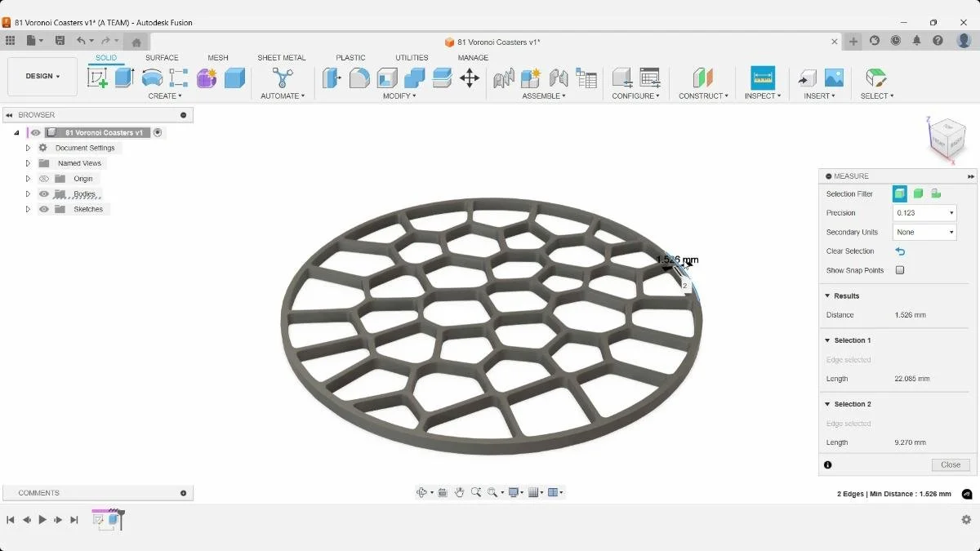This screenshot has width=980, height=551.
Task: Select the Combine tool
Action: tap(415, 78)
